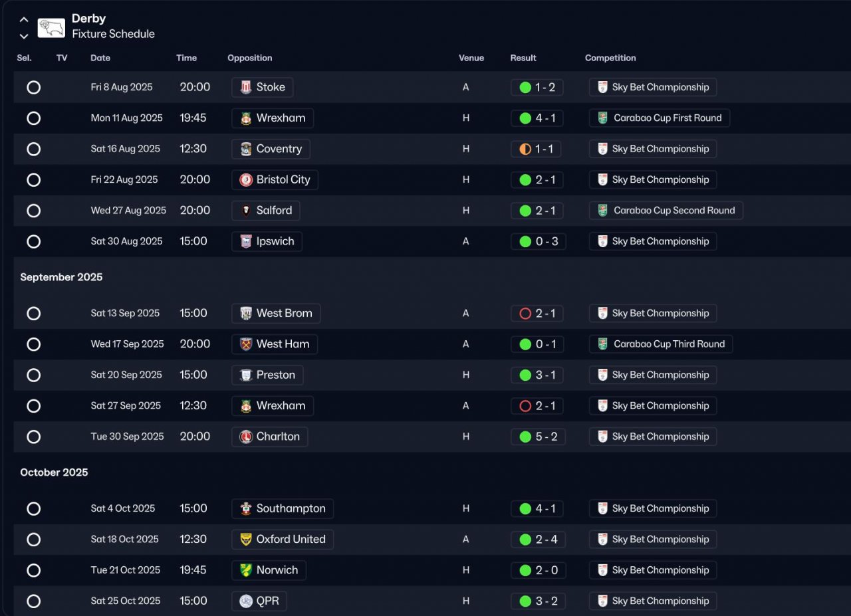Open the Oxford United opposition link

coord(291,540)
